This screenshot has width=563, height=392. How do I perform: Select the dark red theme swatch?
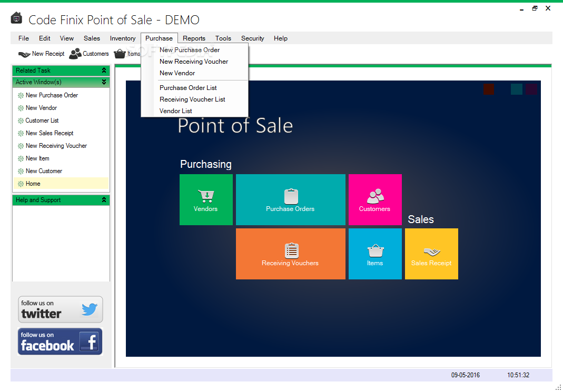(x=488, y=89)
